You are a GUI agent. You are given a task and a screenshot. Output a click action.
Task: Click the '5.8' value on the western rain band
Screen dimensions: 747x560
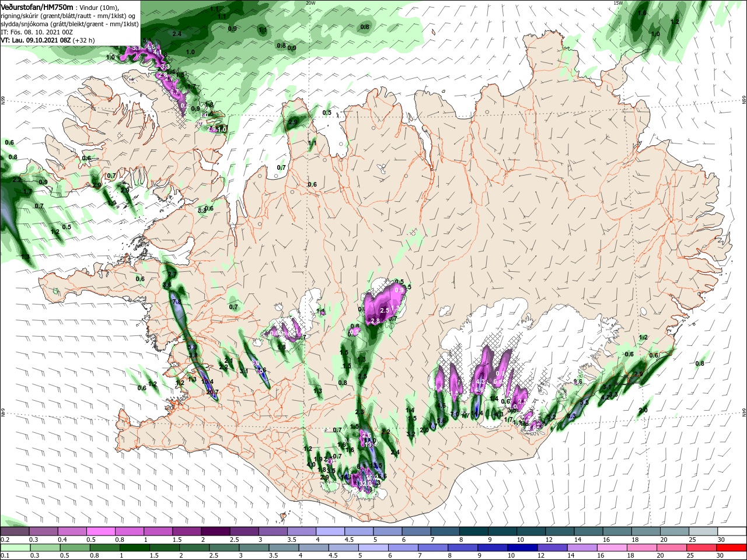(193, 346)
